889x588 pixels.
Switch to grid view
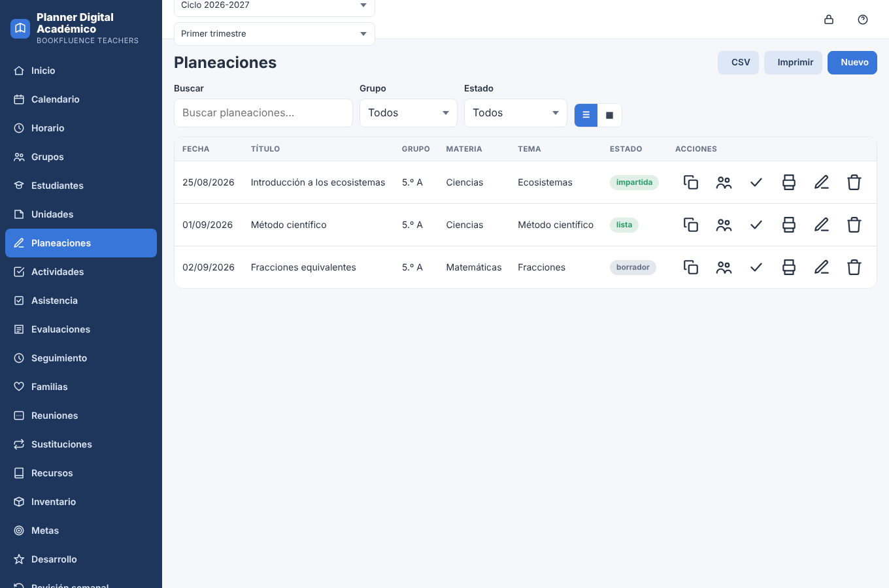pos(609,115)
